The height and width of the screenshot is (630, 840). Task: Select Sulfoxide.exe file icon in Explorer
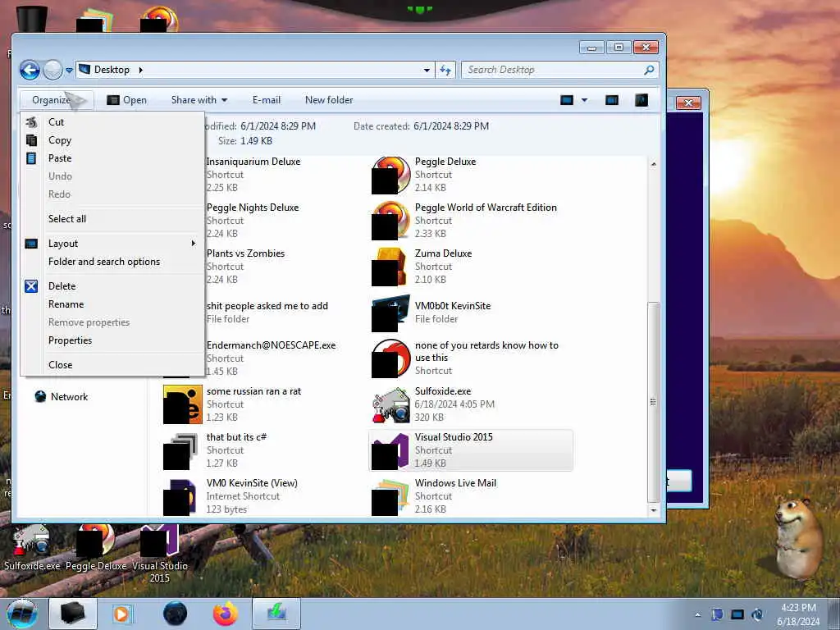[391, 404]
